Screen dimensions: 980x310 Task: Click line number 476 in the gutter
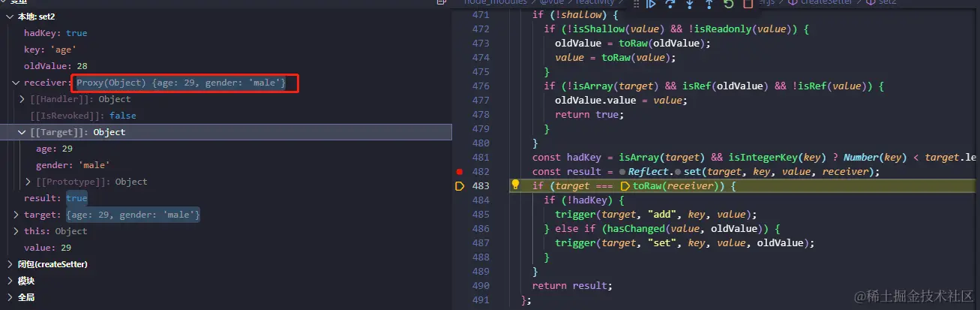point(481,86)
